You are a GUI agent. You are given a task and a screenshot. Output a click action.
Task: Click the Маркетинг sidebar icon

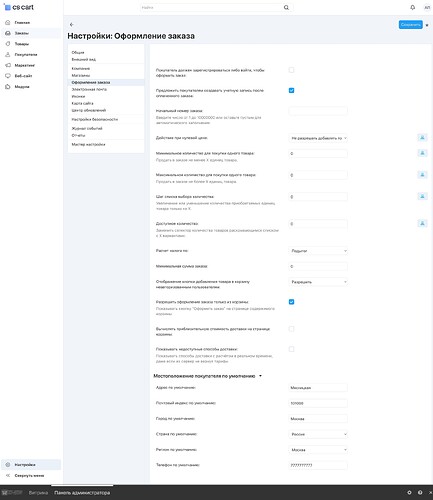pos(8,65)
